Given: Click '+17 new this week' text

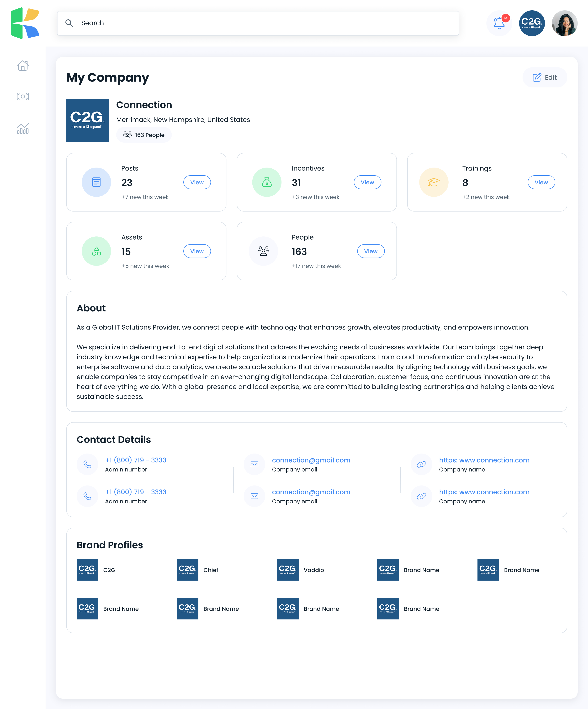Looking at the screenshot, I should click(316, 266).
